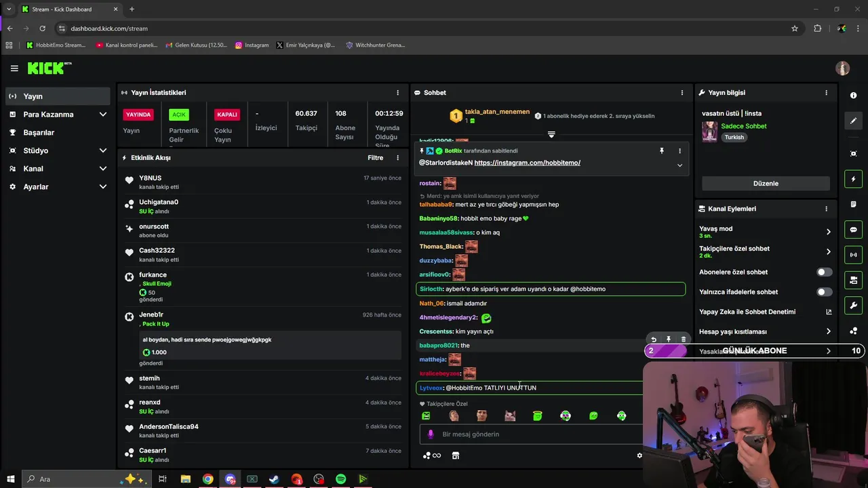Open Kanal Eylemleri options menu
Image resolution: width=868 pixels, height=488 pixels.
pyautogui.click(x=826, y=209)
